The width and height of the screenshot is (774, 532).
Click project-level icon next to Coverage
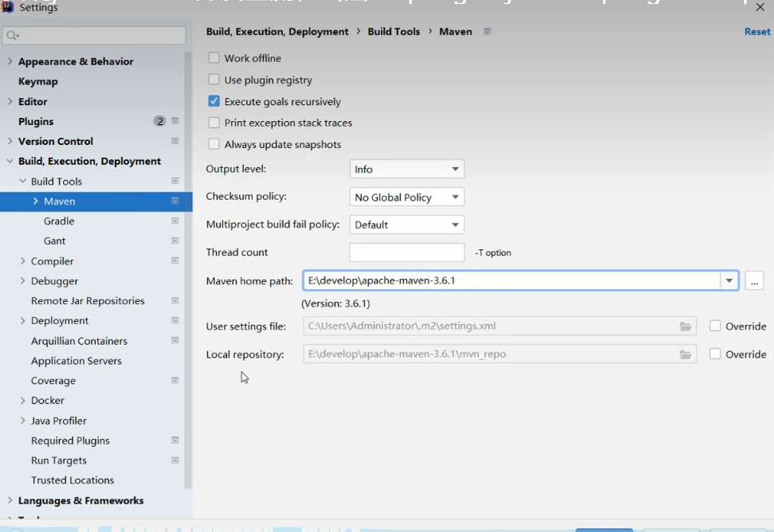tap(175, 381)
